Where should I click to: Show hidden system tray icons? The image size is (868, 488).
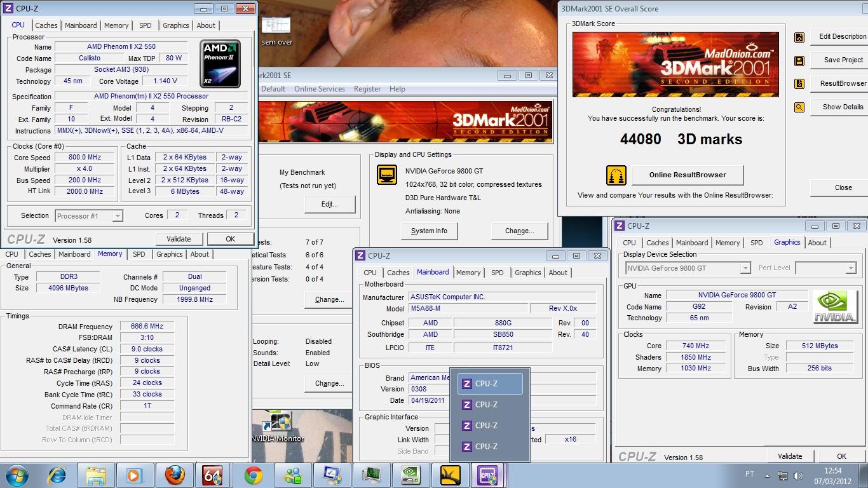click(x=768, y=475)
